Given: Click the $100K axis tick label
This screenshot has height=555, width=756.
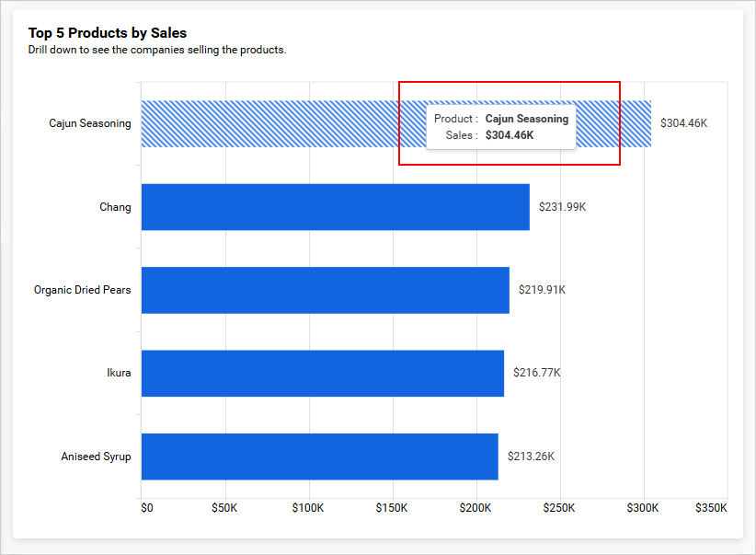Looking at the screenshot, I should point(308,508).
